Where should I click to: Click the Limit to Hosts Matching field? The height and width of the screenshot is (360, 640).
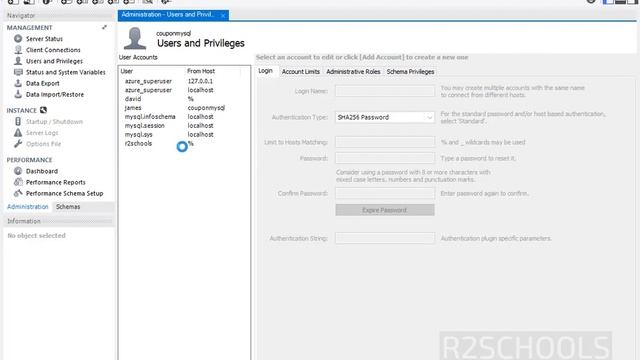[385, 142]
